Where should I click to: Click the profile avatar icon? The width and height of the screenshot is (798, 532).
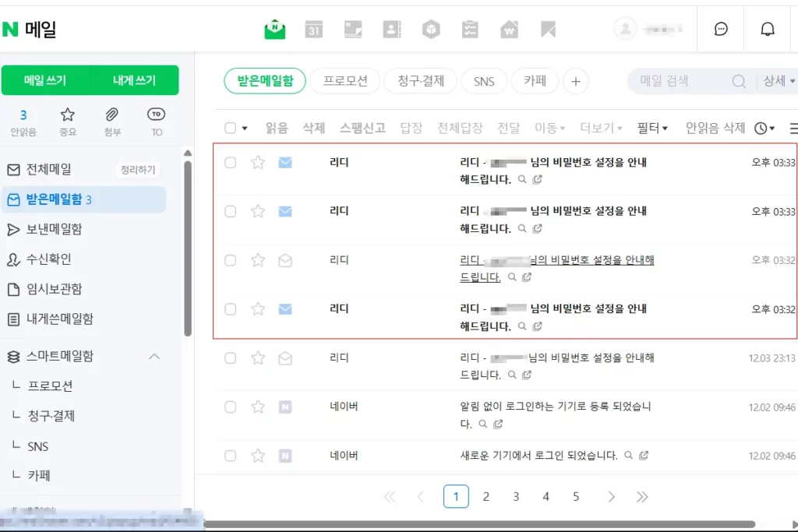pyautogui.click(x=626, y=29)
